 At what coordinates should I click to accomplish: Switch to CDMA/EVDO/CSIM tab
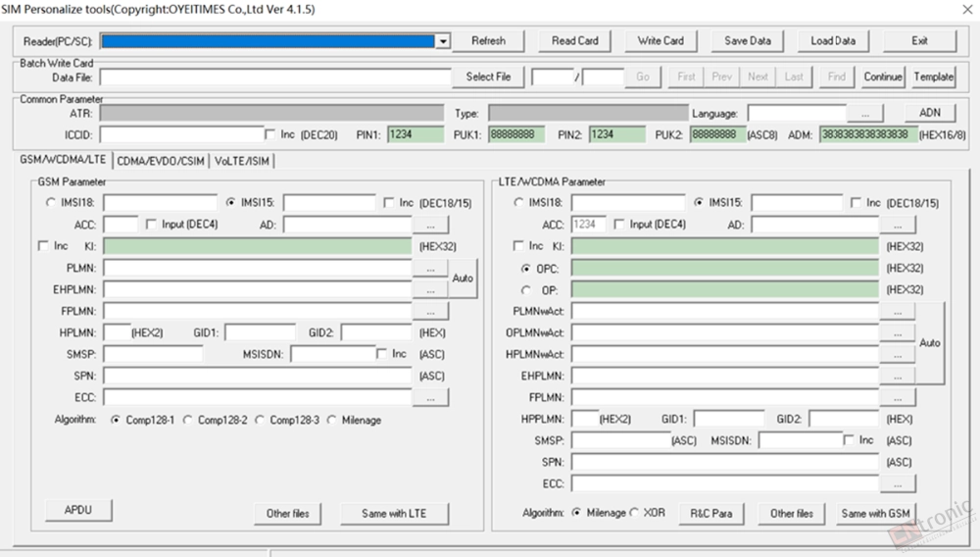(x=161, y=161)
